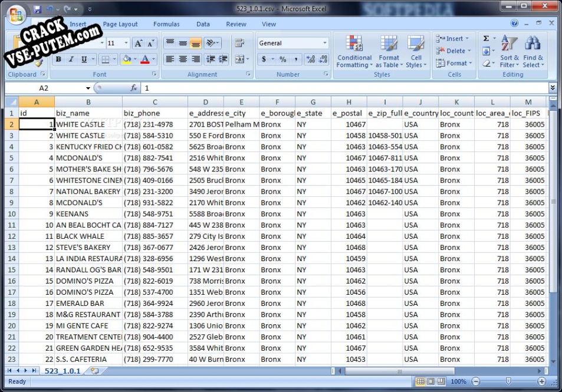This screenshot has height=392, width=562.
Task: Toggle bold formatting in Font group
Action: (58, 60)
